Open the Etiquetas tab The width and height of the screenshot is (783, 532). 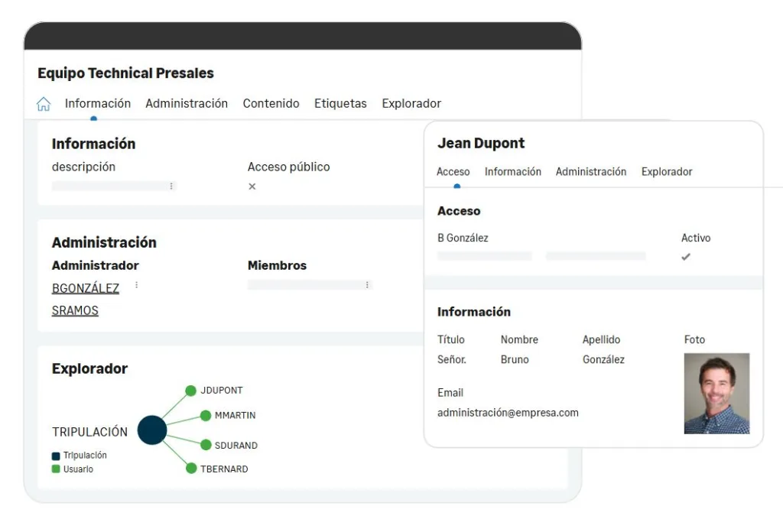coord(340,103)
